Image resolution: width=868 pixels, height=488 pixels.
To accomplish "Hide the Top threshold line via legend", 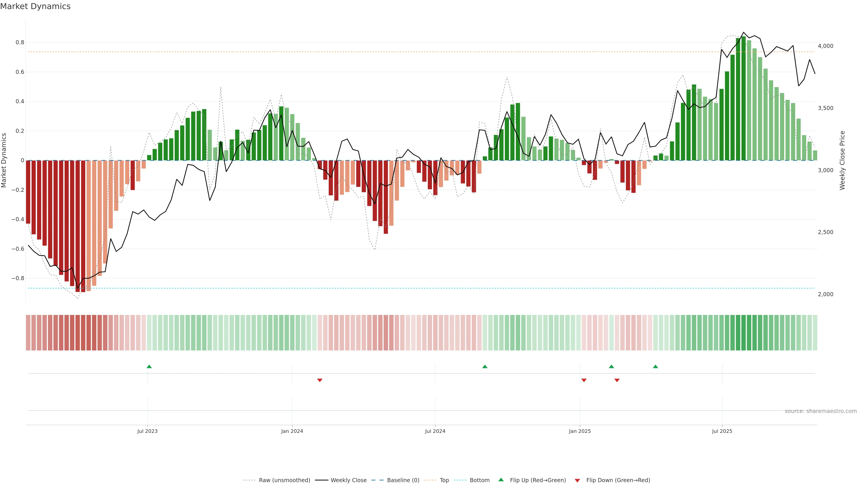I will (x=444, y=480).
